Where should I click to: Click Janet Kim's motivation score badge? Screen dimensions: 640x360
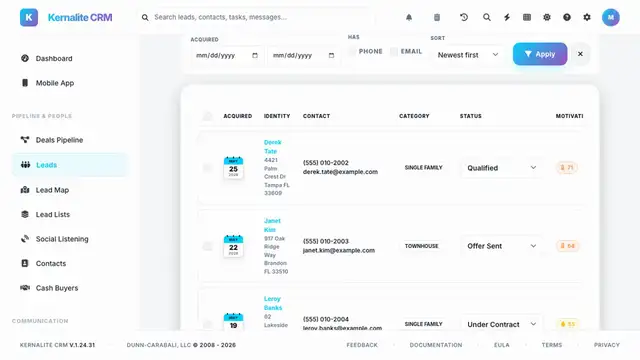567,246
